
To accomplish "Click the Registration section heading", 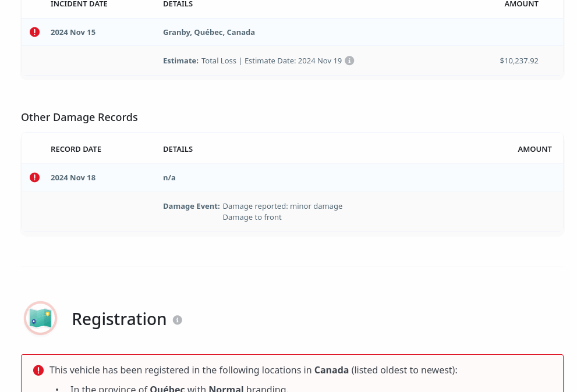I will pyautogui.click(x=119, y=319).
